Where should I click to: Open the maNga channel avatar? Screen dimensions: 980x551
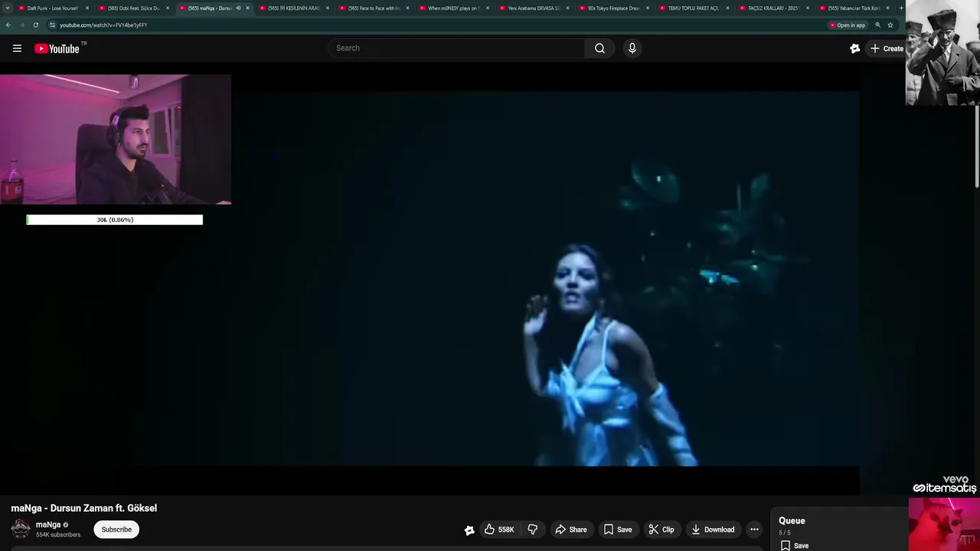pyautogui.click(x=21, y=529)
